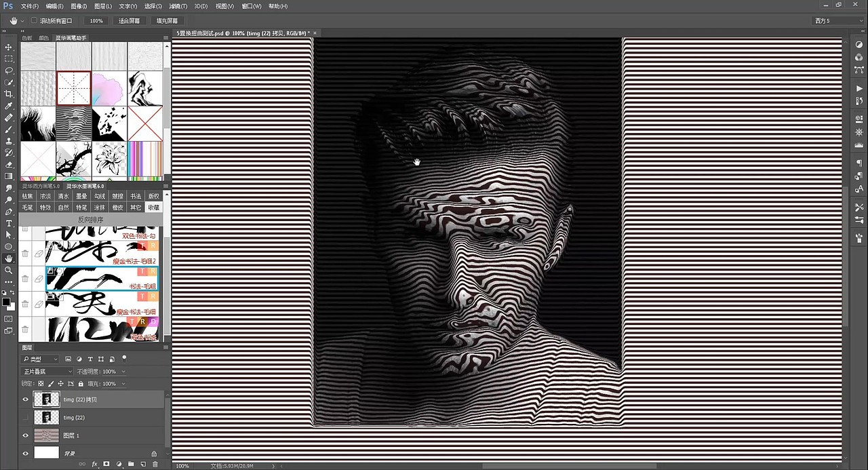Viewport: 868px width, 470px height.
Task: Select the Horizontal Type tool
Action: pos(9,223)
